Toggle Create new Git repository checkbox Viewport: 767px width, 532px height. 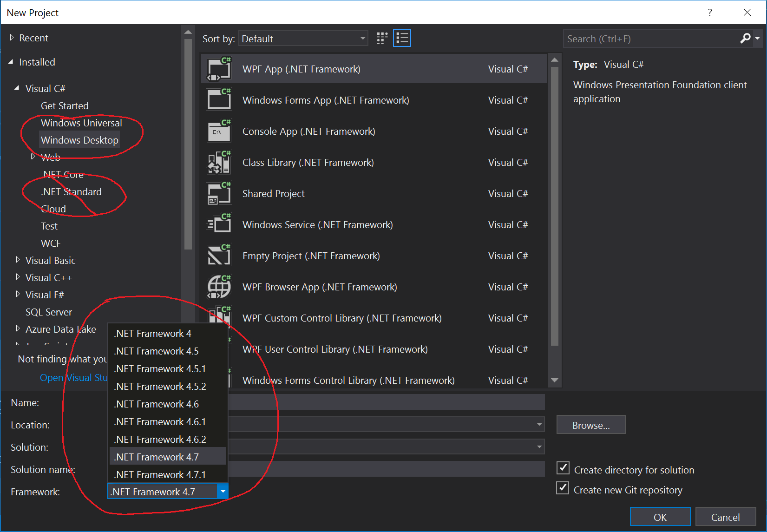[563, 488]
